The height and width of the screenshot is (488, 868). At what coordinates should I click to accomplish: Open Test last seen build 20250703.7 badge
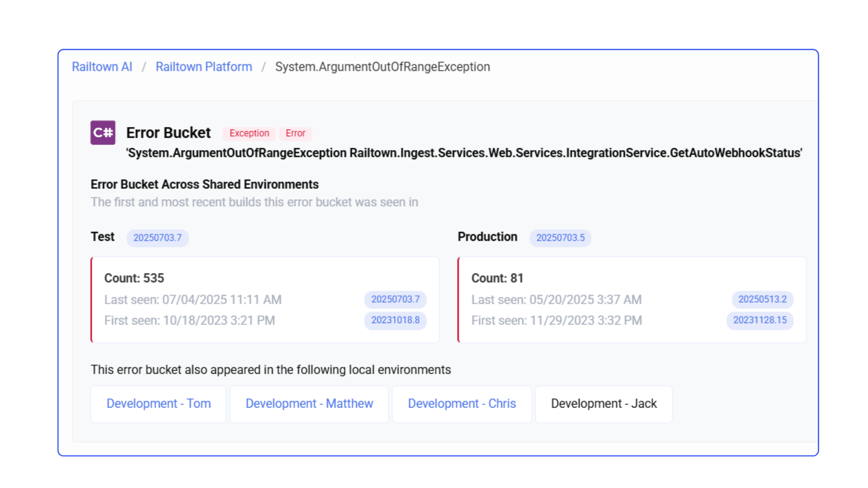395,299
